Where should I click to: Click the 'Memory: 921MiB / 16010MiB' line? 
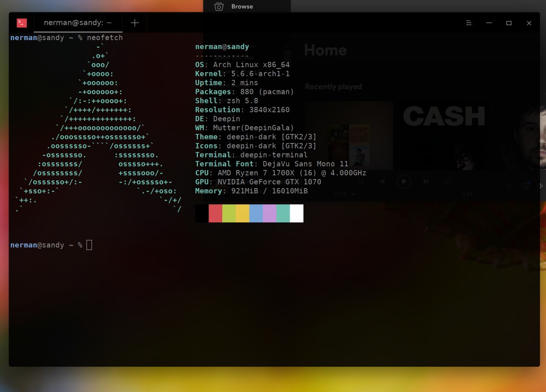pyautogui.click(x=251, y=190)
